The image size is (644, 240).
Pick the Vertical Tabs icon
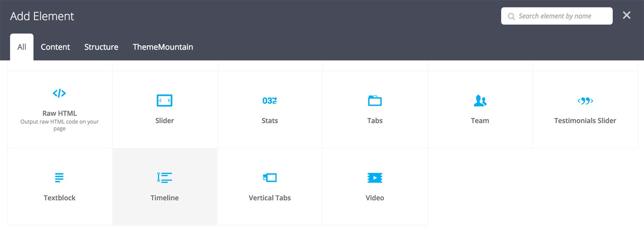(x=270, y=177)
